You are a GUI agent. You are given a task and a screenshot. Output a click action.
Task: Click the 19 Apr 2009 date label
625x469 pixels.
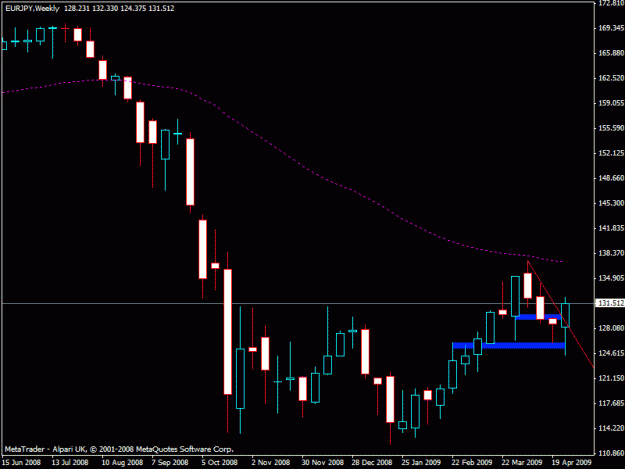pos(571,463)
